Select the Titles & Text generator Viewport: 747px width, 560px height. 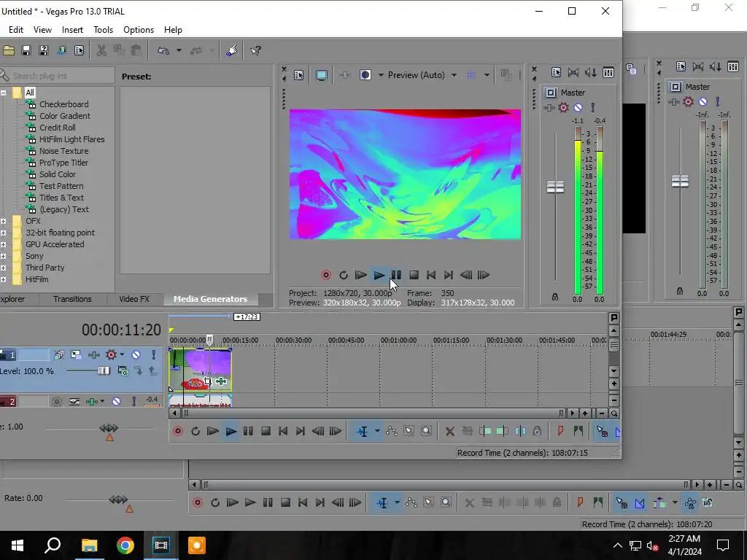61,198
